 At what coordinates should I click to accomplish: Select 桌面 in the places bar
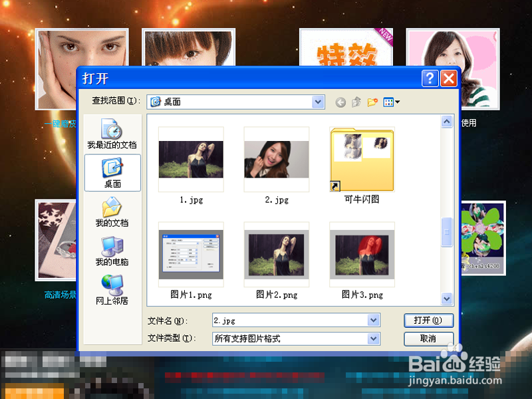click(x=112, y=173)
